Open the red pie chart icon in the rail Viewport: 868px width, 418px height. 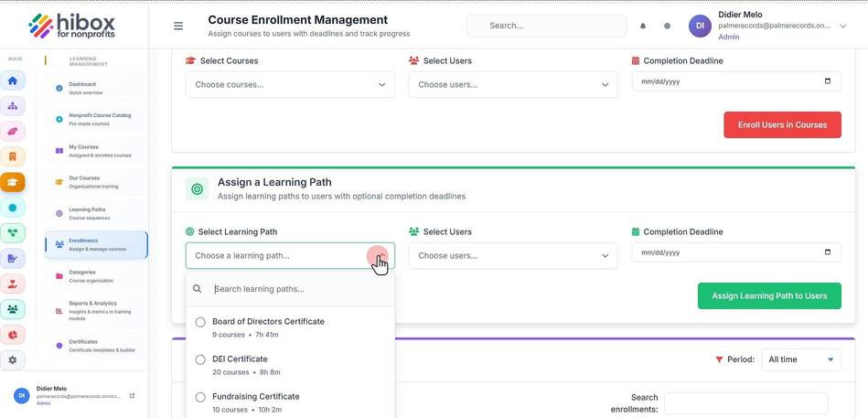click(12, 335)
